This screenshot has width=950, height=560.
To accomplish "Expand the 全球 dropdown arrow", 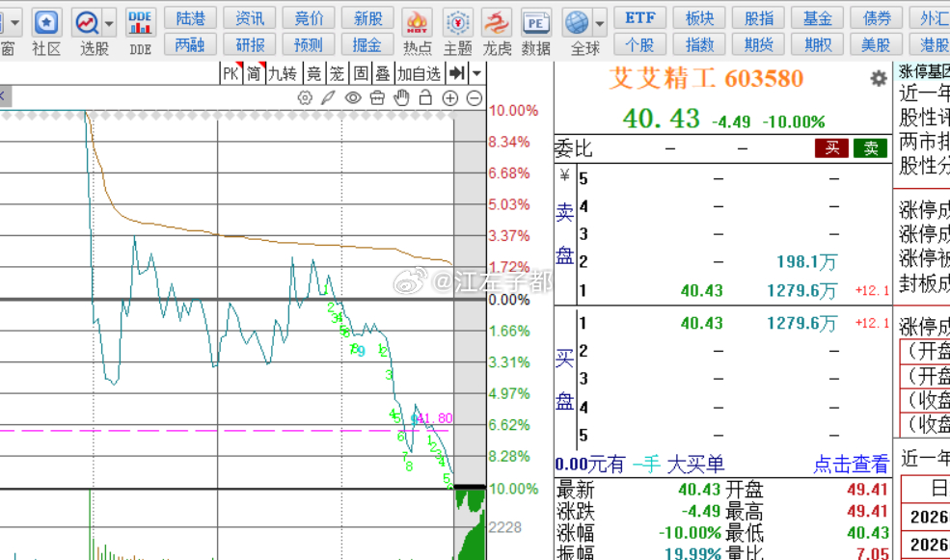I will point(599,23).
